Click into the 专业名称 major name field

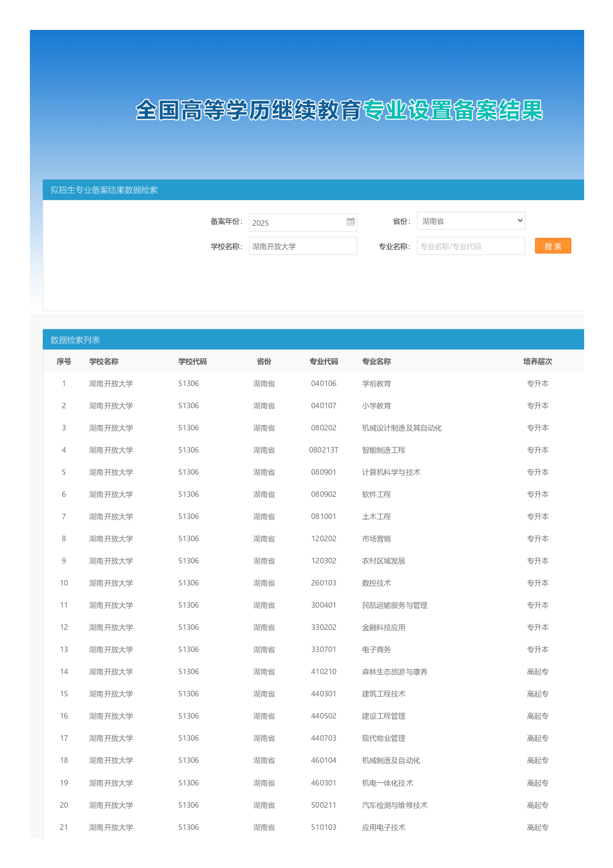pyautogui.click(x=470, y=246)
